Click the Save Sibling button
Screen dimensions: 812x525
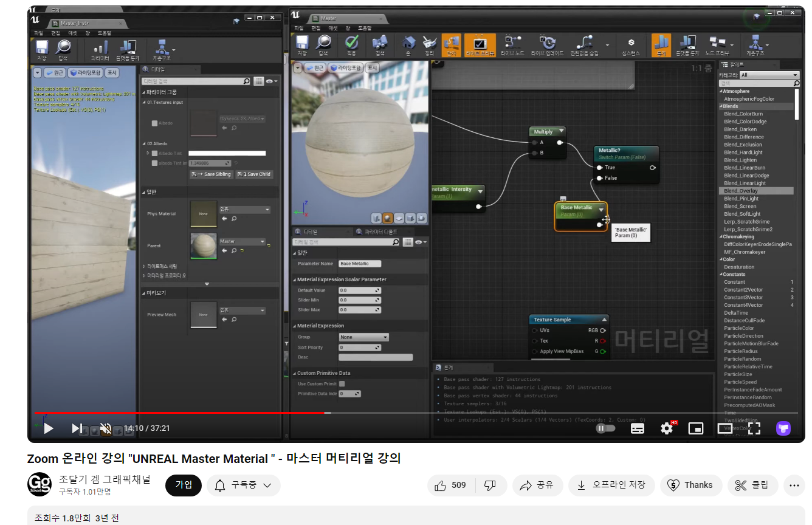pos(211,174)
